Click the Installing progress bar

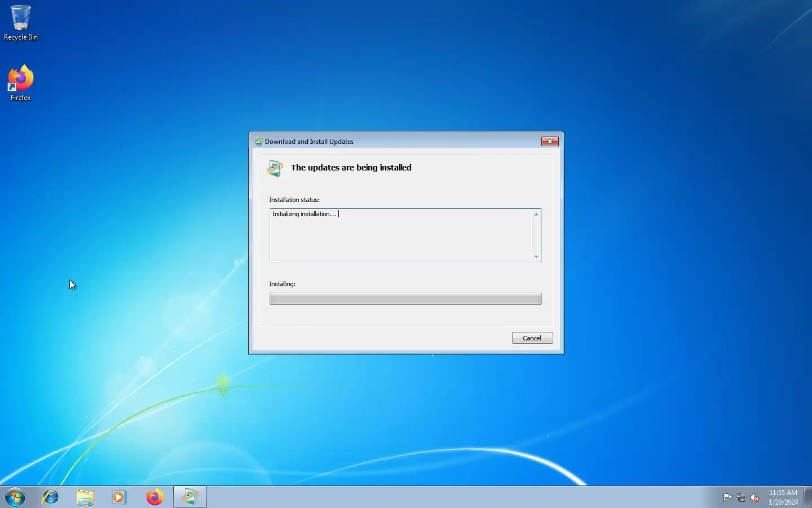(405, 299)
